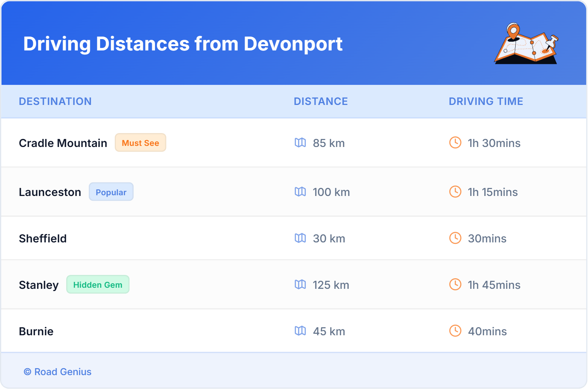The height and width of the screenshot is (389, 588).
Task: Select the map icon beside Burnie's 45 km
Action: pos(301,331)
